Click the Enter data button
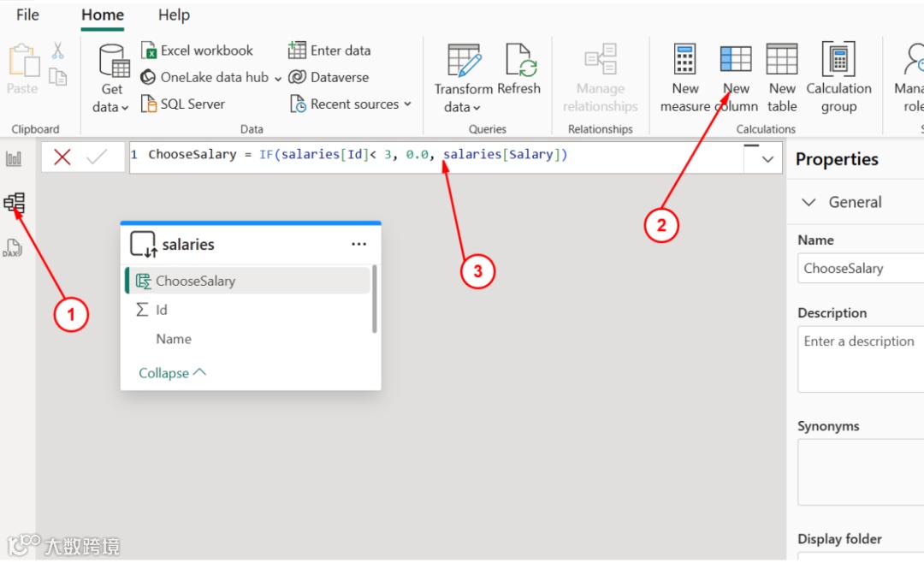Image resolution: width=924 pixels, height=563 pixels. coord(329,50)
